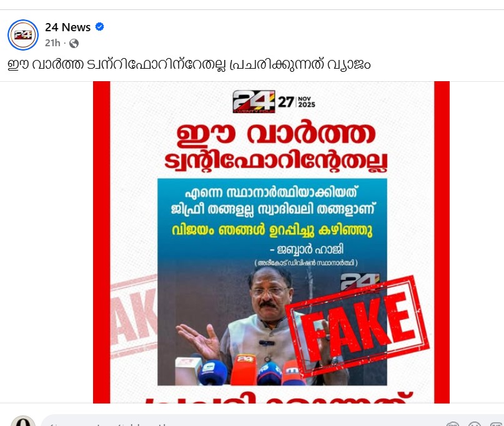Click the 27 Nov 2025 date label
This screenshot has width=504, height=426.
297,102
